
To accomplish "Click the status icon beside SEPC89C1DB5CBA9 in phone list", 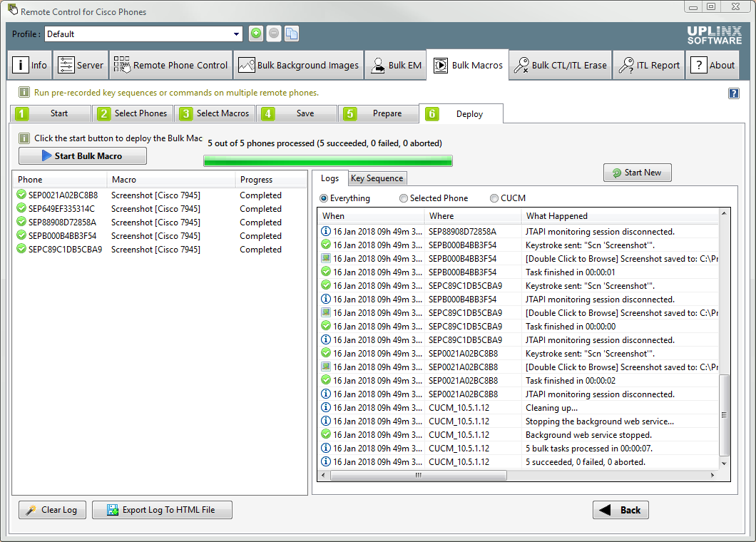I will click(x=21, y=248).
